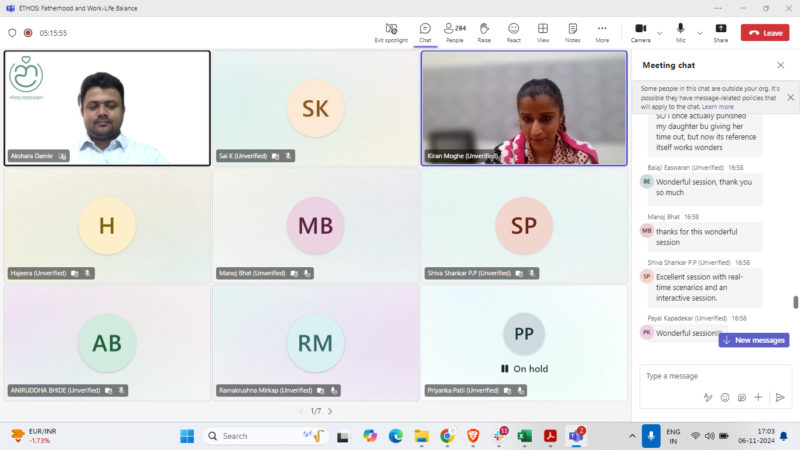Image resolution: width=800 pixels, height=450 pixels.
Task: Raise your hand in the meeting
Action: coord(484,32)
